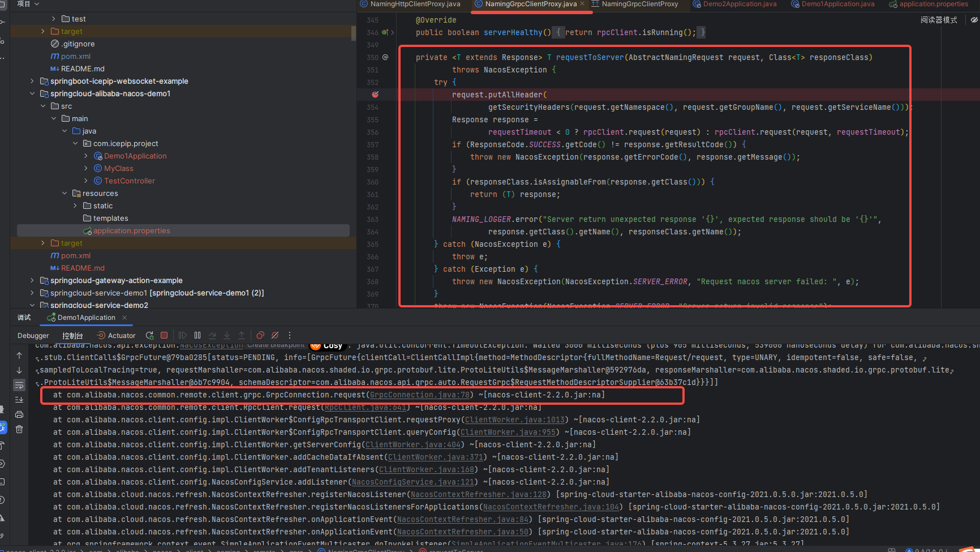
Task: Open the 项目 project view dropdown
Action: click(28, 4)
